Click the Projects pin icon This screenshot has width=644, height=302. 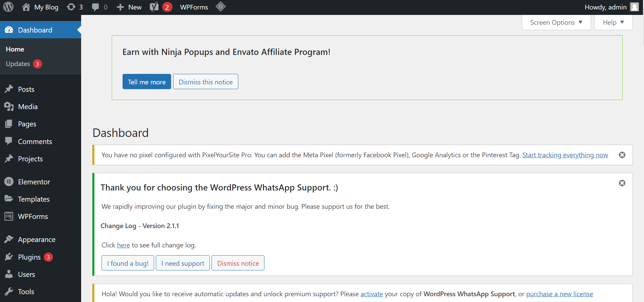coord(9,159)
